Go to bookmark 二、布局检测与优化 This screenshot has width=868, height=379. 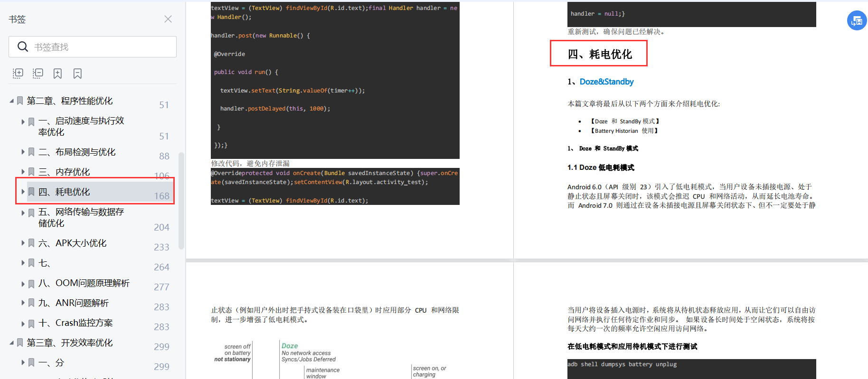(x=77, y=152)
